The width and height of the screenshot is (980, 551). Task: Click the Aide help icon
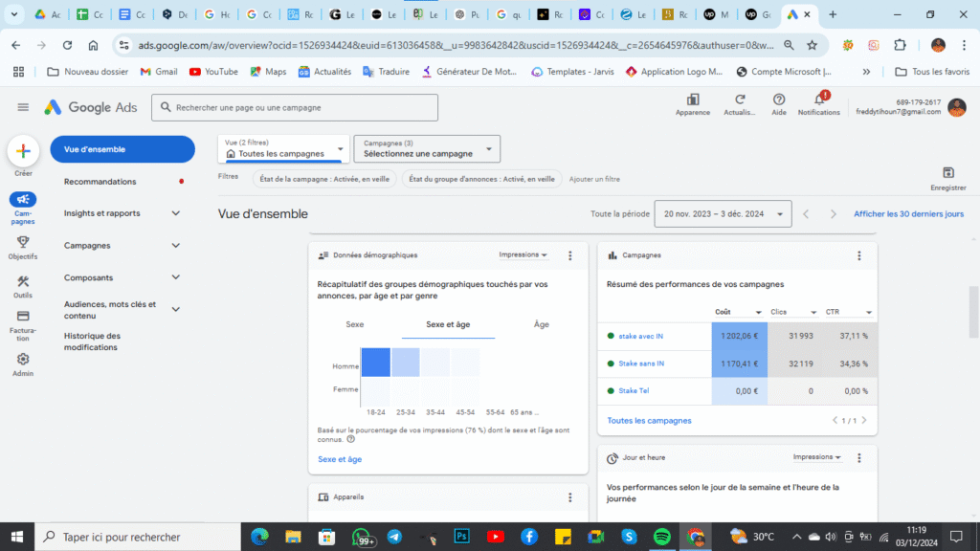pos(777,102)
